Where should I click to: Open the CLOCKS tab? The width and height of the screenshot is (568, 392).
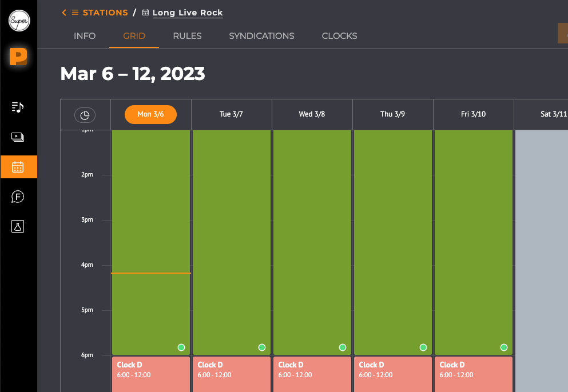tap(339, 36)
